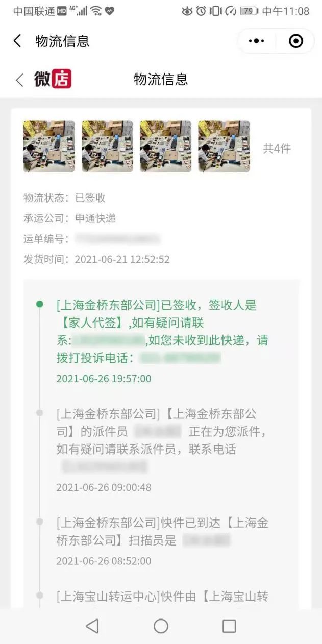Tap the blurred waybill number 运单编号
This screenshot has width=322, height=644.
(x=117, y=239)
